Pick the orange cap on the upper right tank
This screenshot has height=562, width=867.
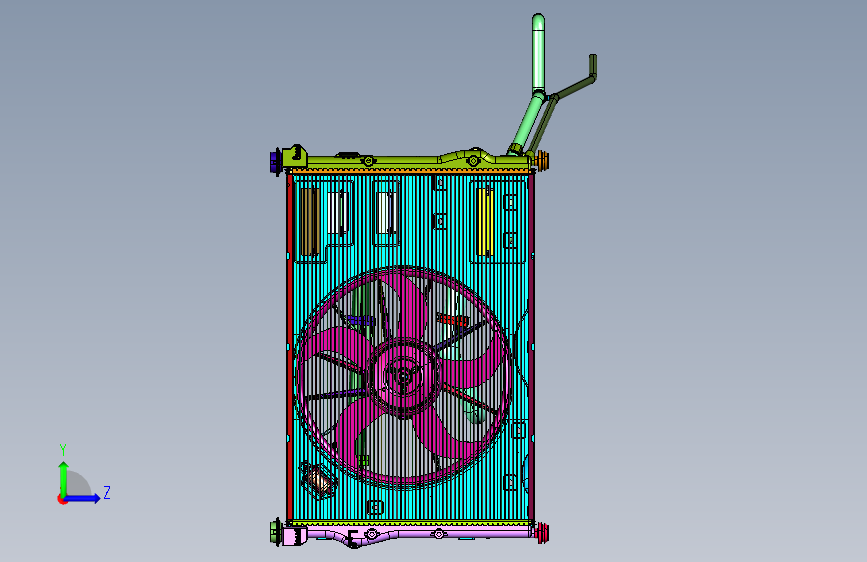coord(542,160)
